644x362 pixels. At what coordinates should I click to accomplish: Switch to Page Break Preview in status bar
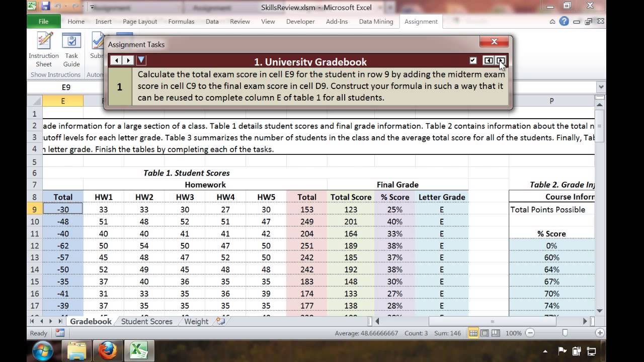[496, 333]
